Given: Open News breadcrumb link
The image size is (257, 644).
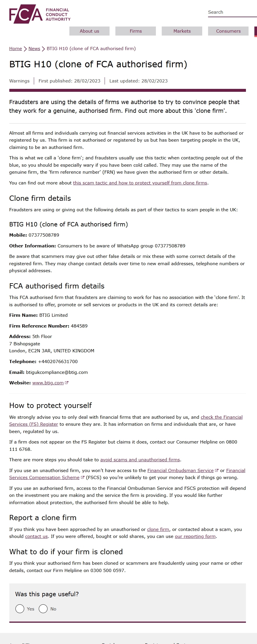Looking at the screenshot, I should (34, 49).
